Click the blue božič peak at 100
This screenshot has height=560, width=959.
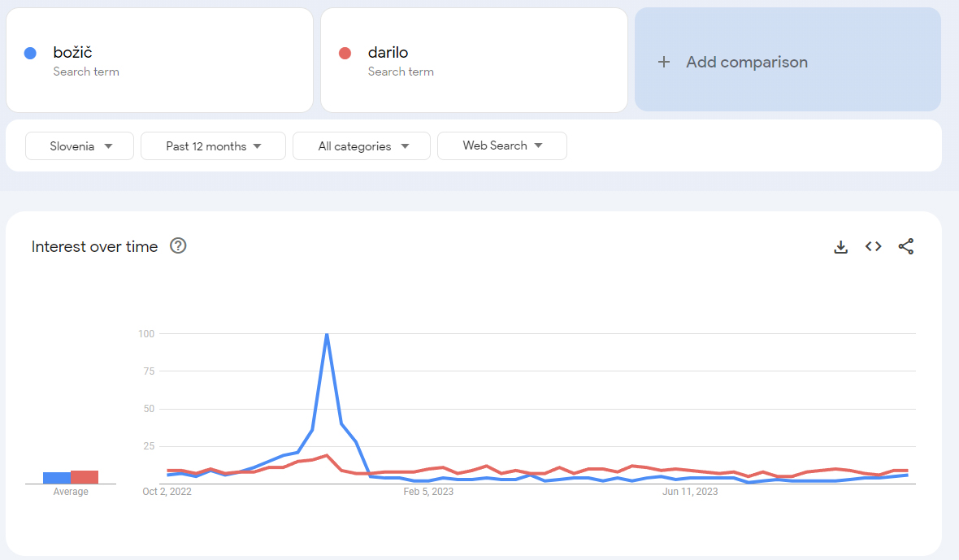(x=327, y=334)
